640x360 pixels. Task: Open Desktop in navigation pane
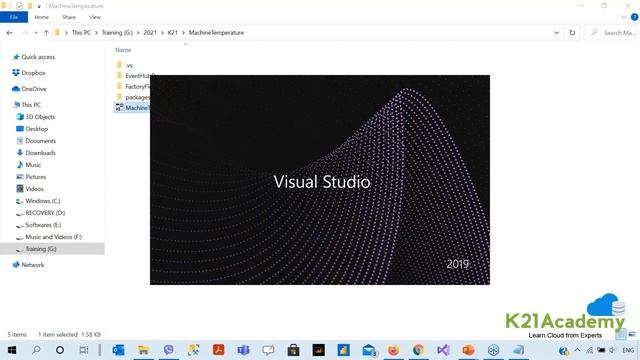pos(32,129)
